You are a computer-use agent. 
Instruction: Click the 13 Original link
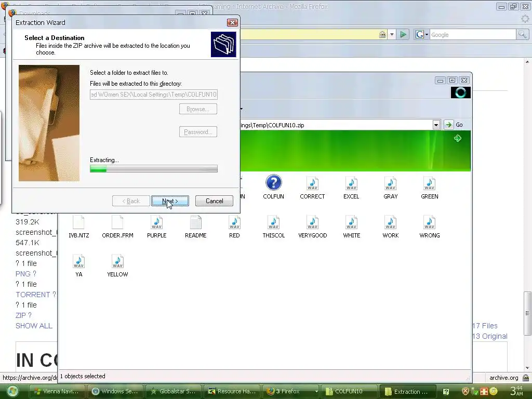click(x=490, y=336)
